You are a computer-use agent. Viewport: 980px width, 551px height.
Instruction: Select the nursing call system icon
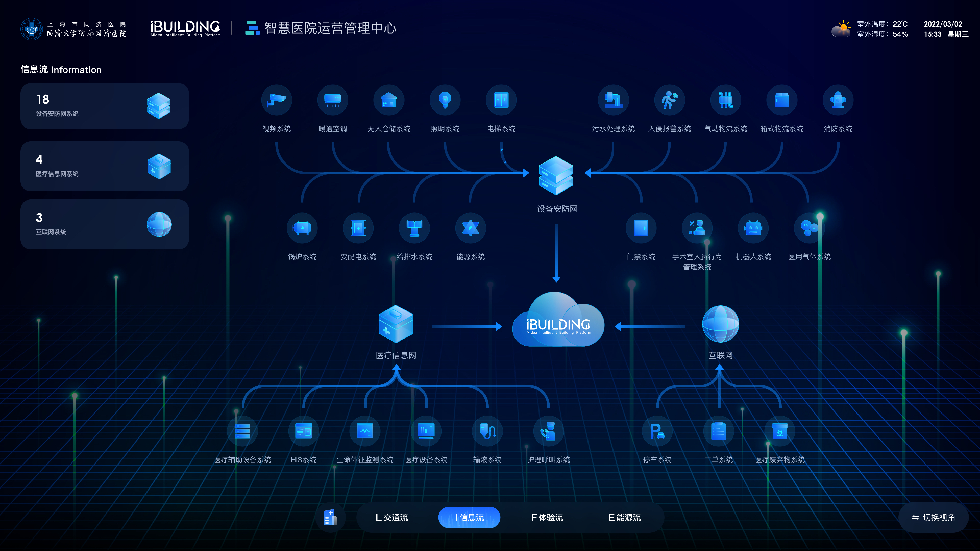click(548, 431)
